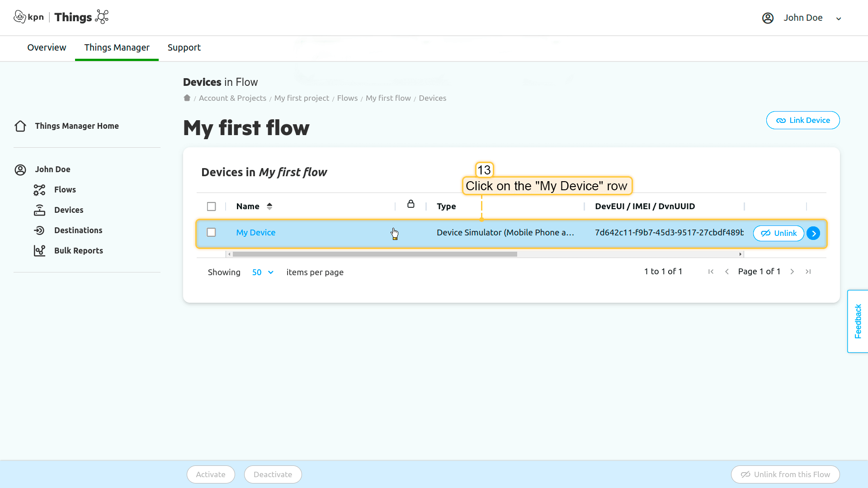Open the items per page dropdown
Viewport: 868px width, 488px height.
(x=263, y=272)
